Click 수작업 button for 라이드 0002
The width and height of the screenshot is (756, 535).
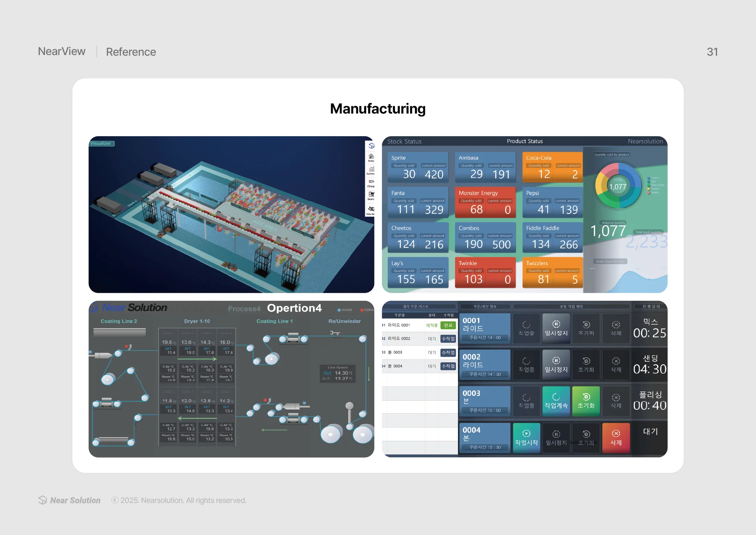click(448, 338)
